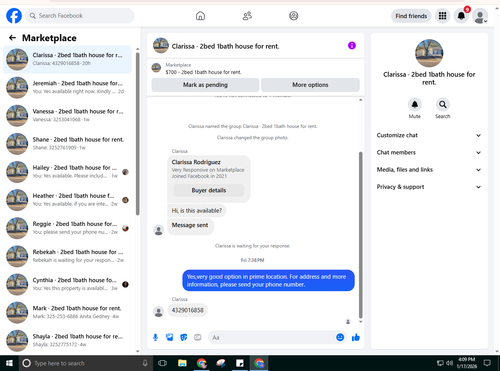This screenshot has width=500, height=371.
Task: Click the Windows 'Type here to search' box
Action: click(85, 363)
